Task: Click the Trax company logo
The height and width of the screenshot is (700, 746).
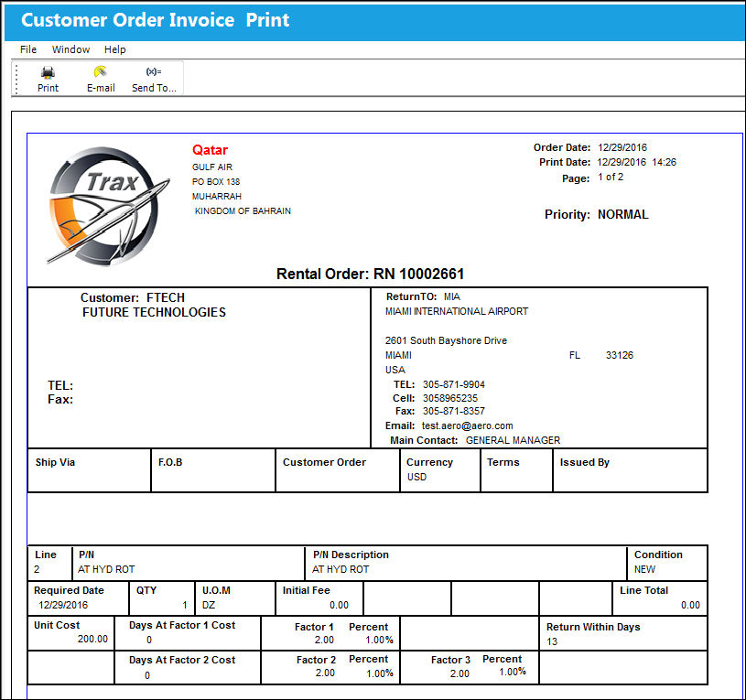Action: (x=108, y=206)
